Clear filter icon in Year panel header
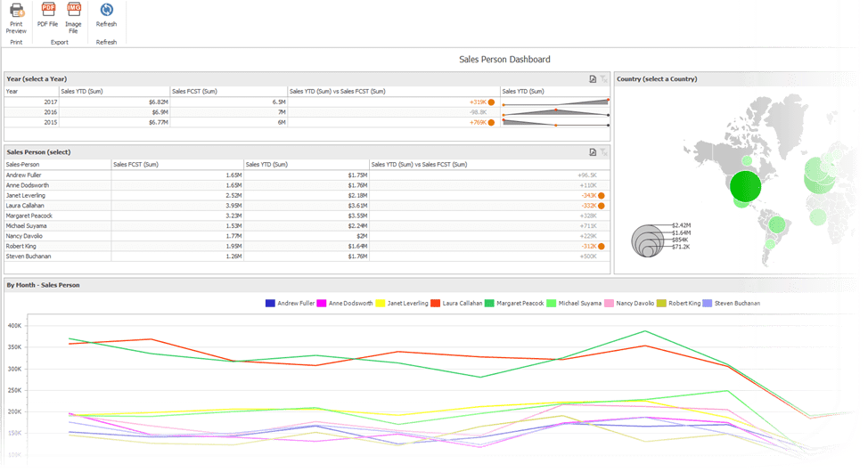 click(603, 79)
